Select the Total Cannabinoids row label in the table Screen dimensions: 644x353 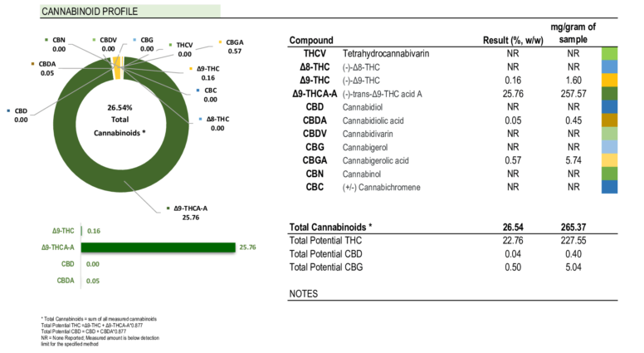[329, 227]
